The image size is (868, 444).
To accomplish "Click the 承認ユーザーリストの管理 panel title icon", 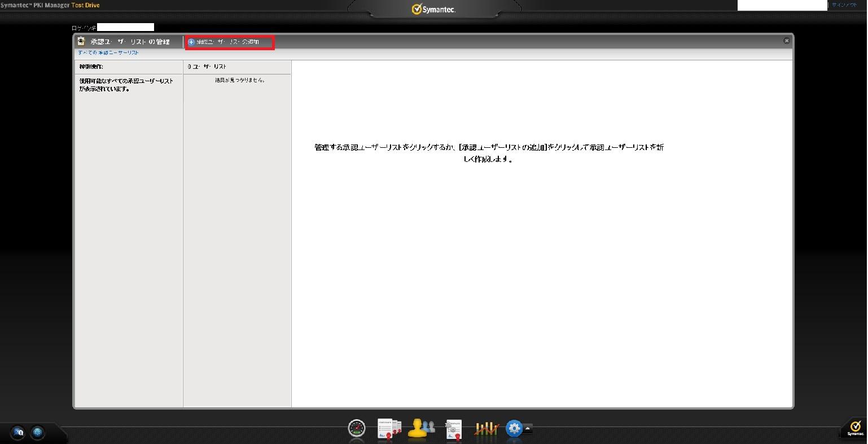I will point(81,41).
